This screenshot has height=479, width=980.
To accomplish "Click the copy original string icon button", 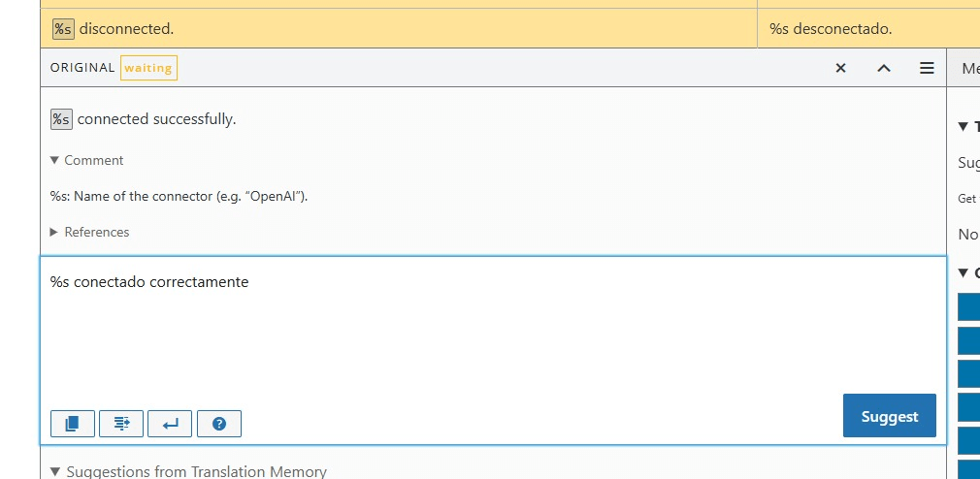I will 72,424.
